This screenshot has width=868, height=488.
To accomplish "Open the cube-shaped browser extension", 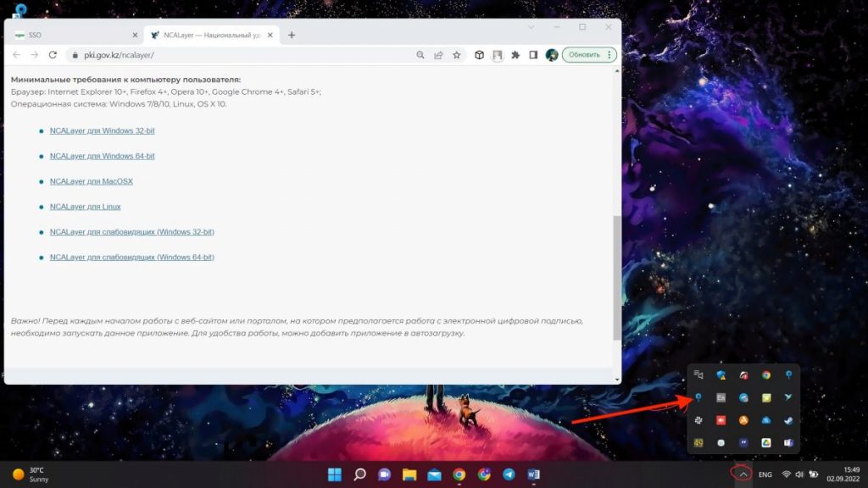I will click(480, 55).
